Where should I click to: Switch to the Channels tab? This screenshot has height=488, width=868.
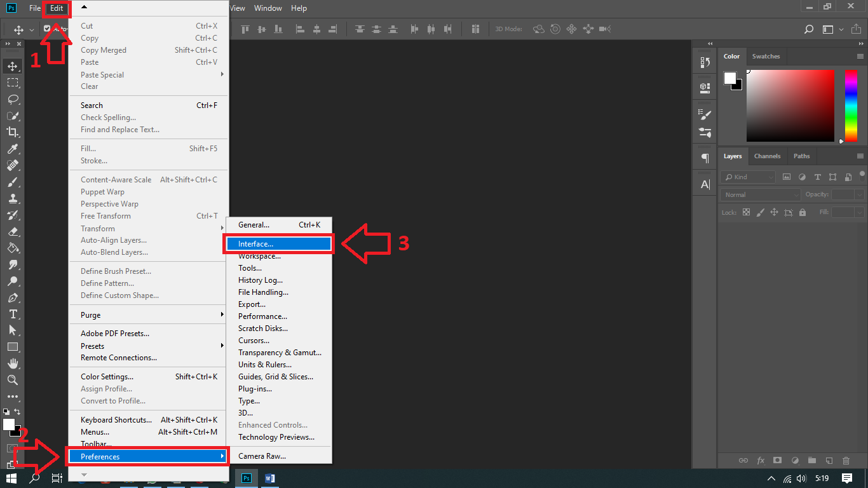(767, 156)
